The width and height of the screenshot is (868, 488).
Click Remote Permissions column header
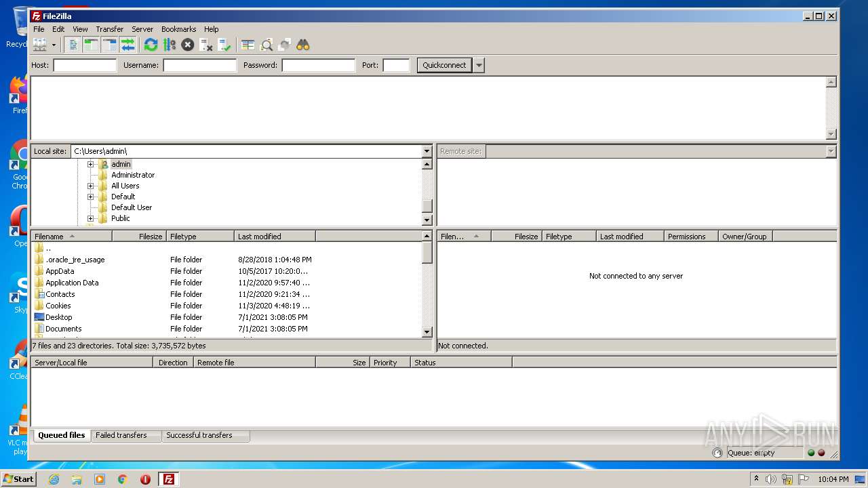point(691,237)
